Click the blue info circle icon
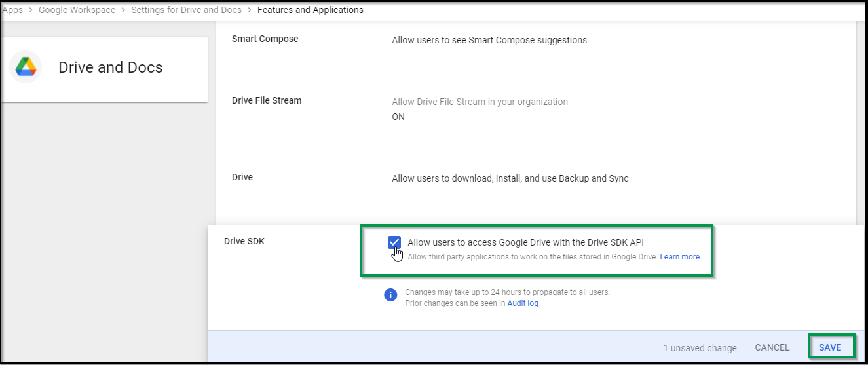868x365 pixels. click(x=390, y=294)
